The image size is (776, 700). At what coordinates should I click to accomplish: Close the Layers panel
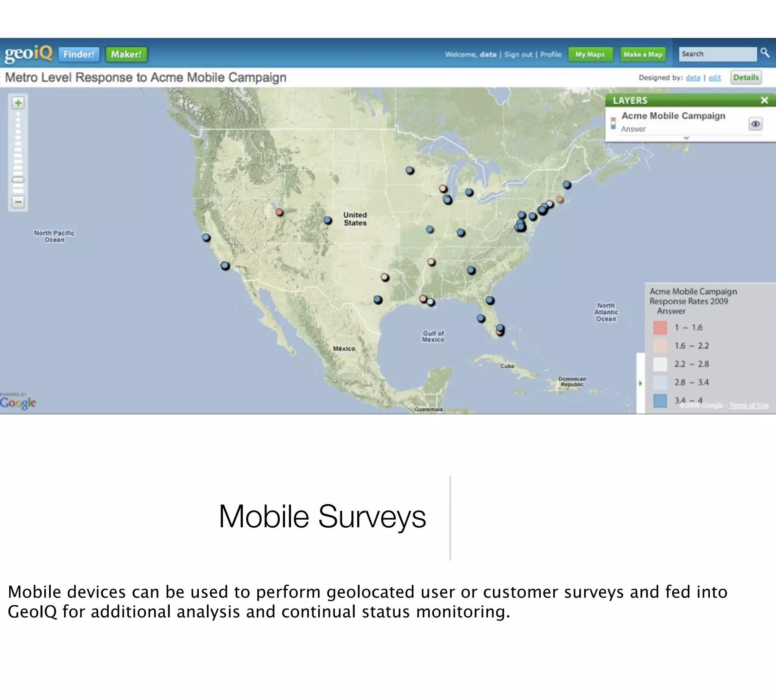coord(765,100)
